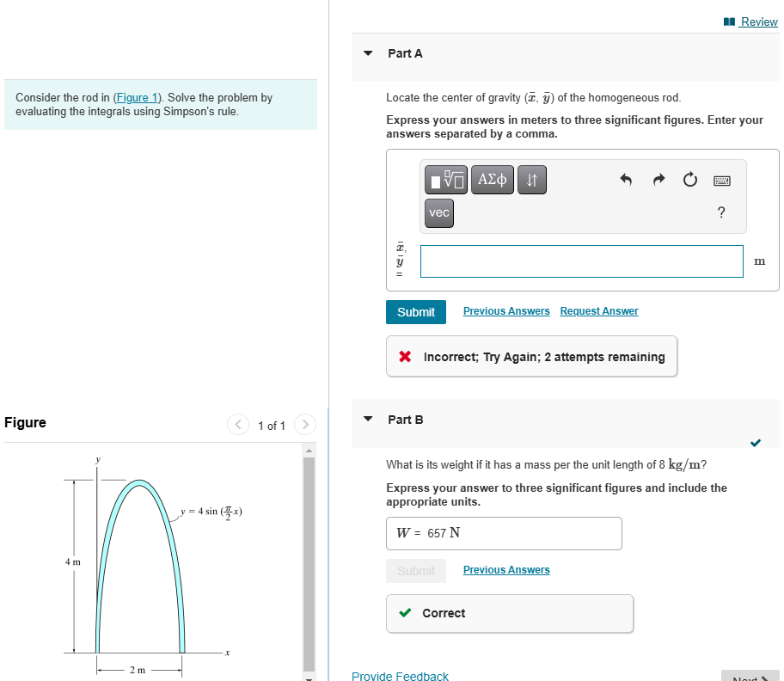Viewport: 784px width, 681px height.
Task: Select the vec vector notation tool
Action: 438,212
